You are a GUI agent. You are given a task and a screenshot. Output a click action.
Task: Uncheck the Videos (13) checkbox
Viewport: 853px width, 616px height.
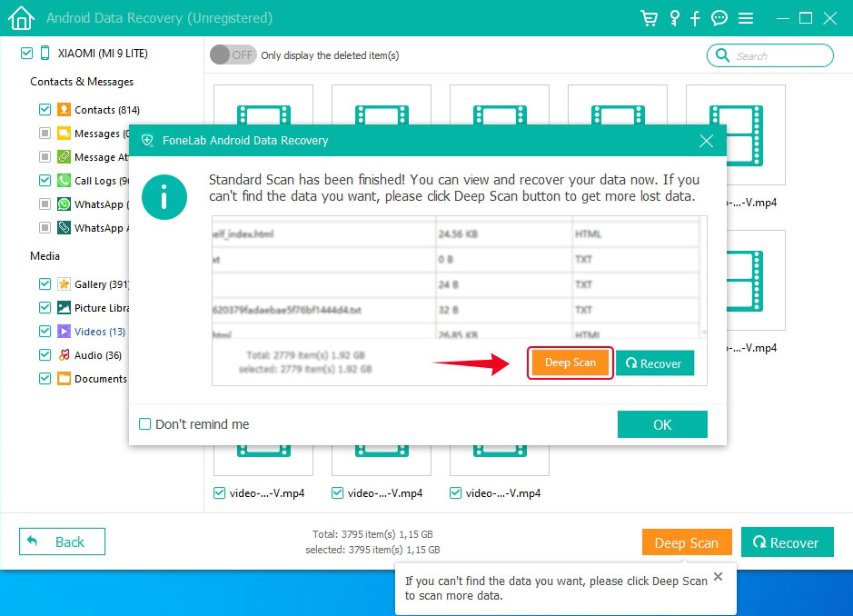[45, 331]
